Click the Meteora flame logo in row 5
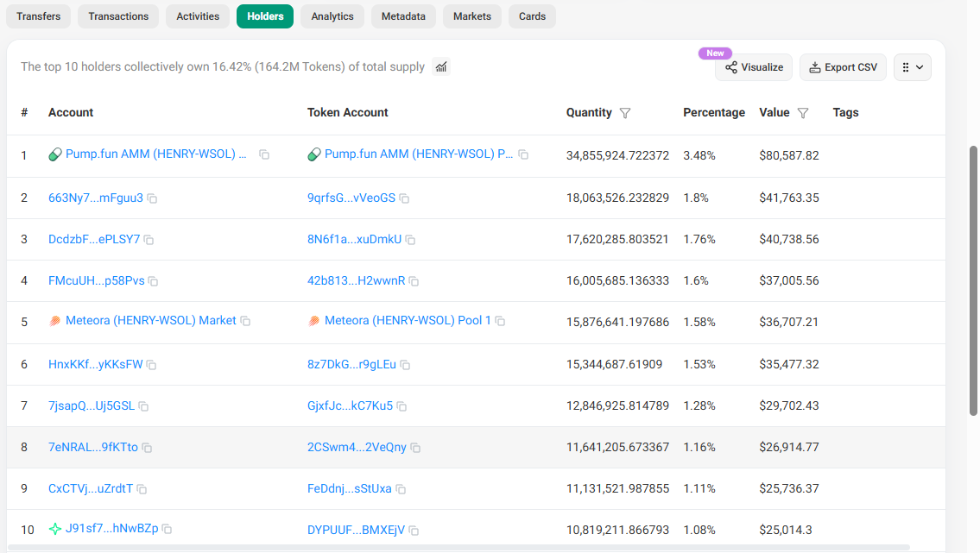The width and height of the screenshot is (980, 553). tap(56, 320)
